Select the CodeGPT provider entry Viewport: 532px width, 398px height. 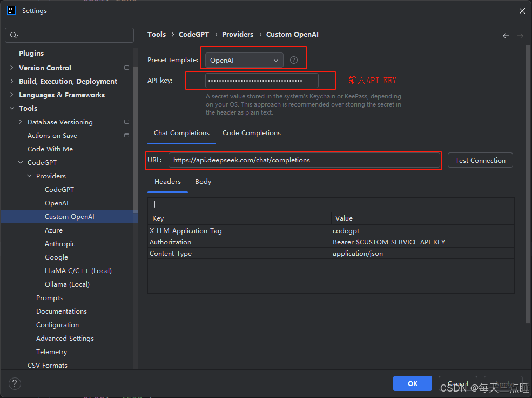tap(59, 189)
